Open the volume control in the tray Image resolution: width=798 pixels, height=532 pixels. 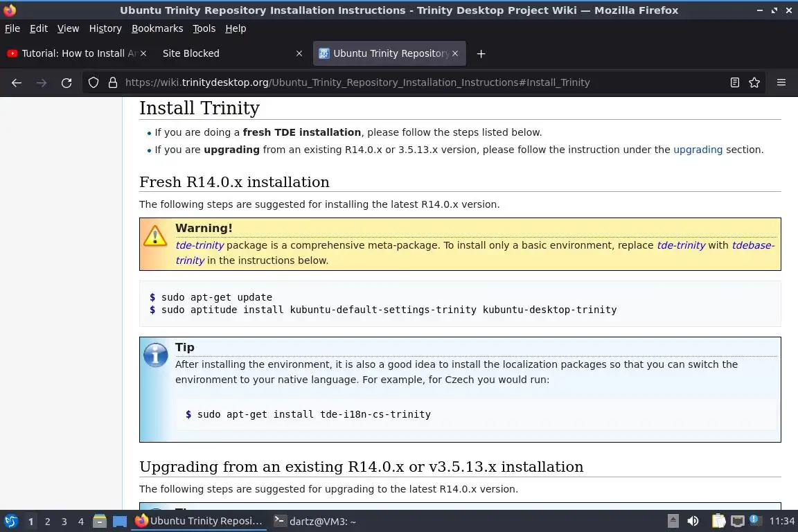point(693,521)
